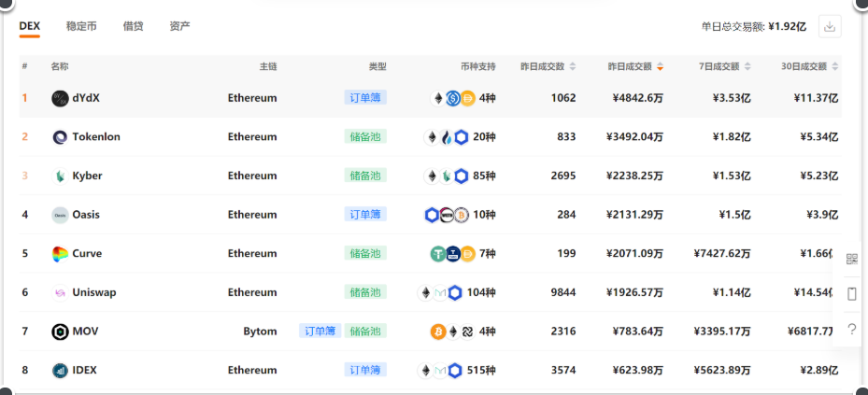
Task: Click the 2695 trade count value
Action: (563, 176)
